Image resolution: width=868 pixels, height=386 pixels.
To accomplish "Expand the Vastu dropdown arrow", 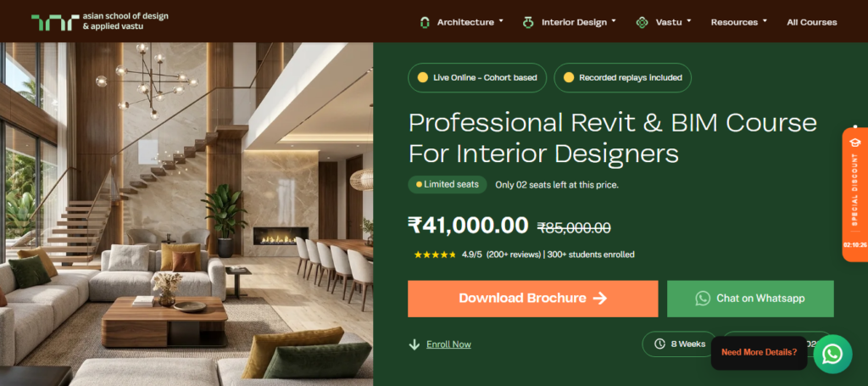I will pos(689,20).
